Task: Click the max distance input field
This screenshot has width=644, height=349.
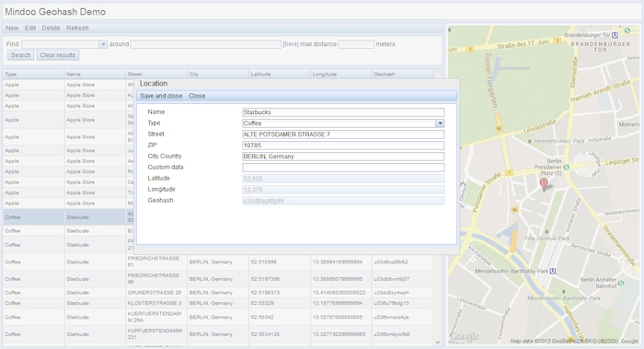Action: 356,44
